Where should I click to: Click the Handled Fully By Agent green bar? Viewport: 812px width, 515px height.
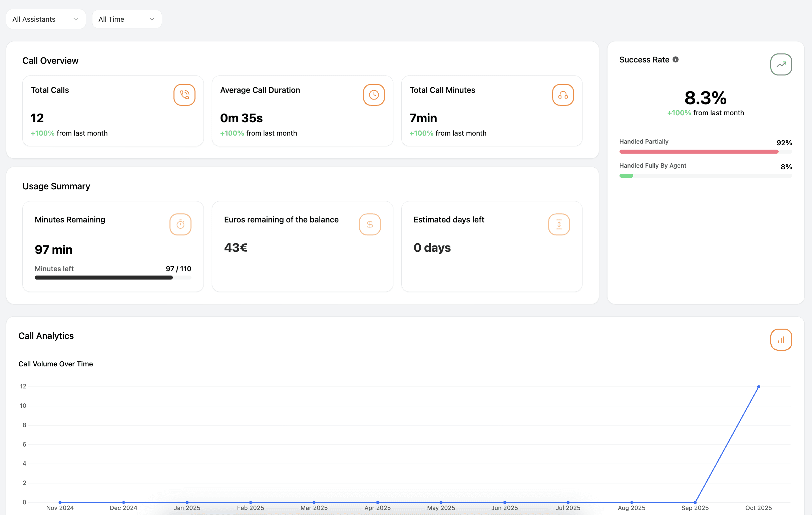pyautogui.click(x=626, y=176)
